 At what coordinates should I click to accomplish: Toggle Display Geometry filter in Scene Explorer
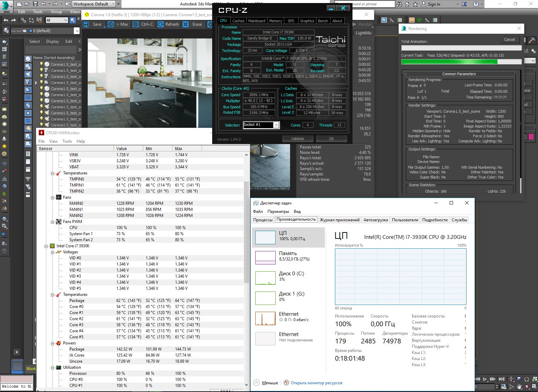click(28, 58)
